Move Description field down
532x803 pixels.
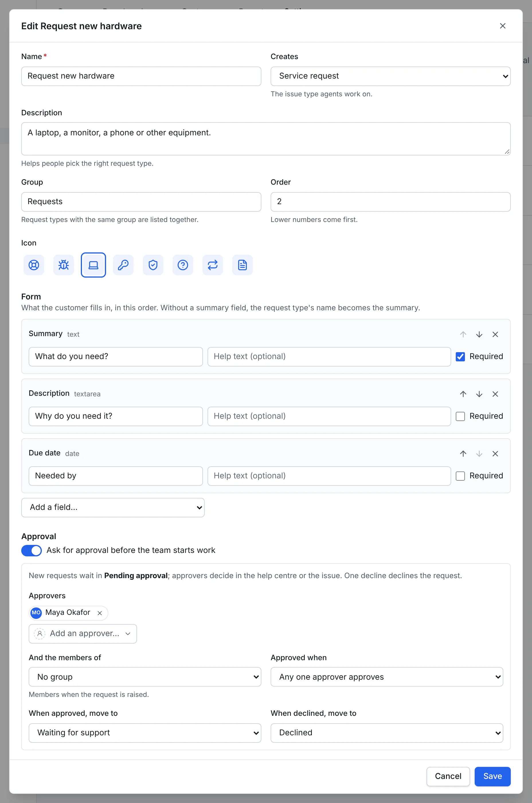[479, 394]
